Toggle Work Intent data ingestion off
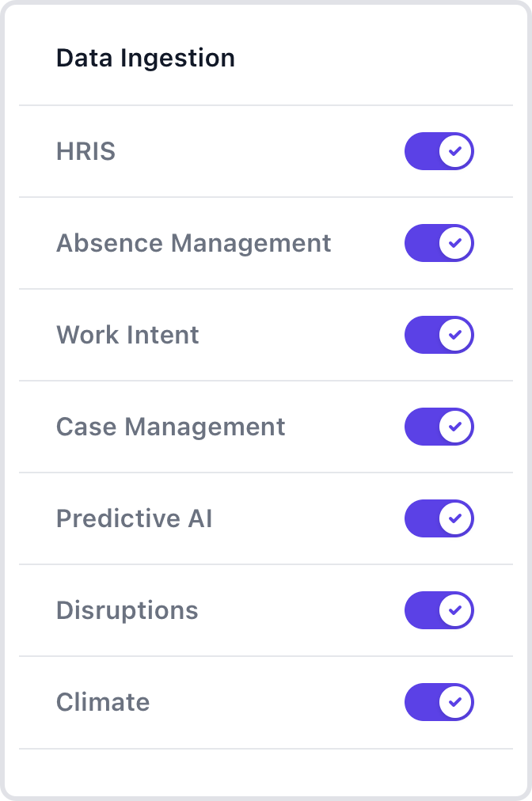Viewport: 532px width, 801px height. point(439,335)
